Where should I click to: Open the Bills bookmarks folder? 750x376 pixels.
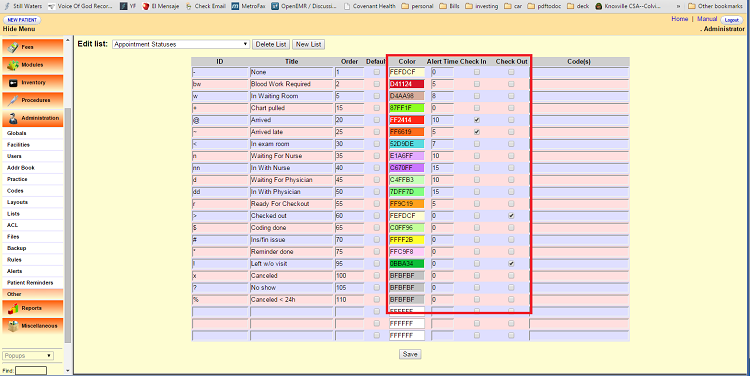click(x=449, y=6)
